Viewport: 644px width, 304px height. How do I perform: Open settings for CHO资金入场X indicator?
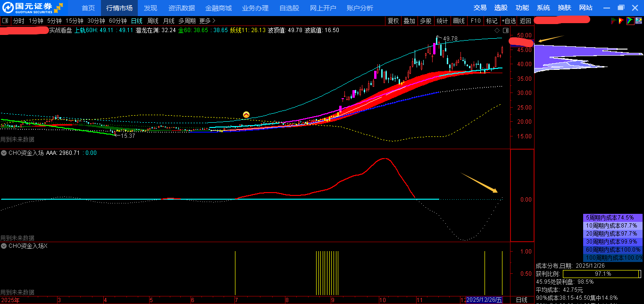click(4, 246)
